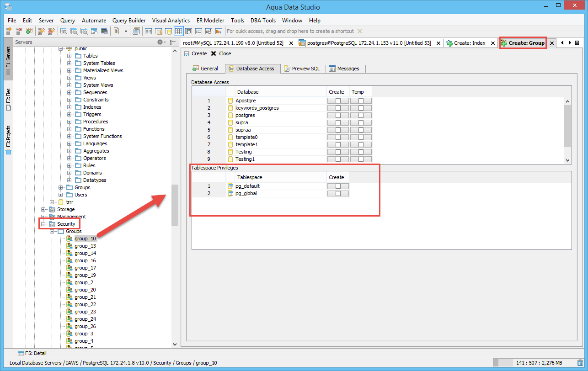
Task: Click the bar chart icon in main toolbar
Action: [219, 31]
